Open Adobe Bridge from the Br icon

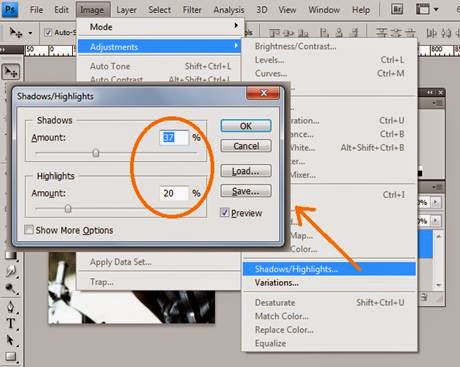pos(397,9)
